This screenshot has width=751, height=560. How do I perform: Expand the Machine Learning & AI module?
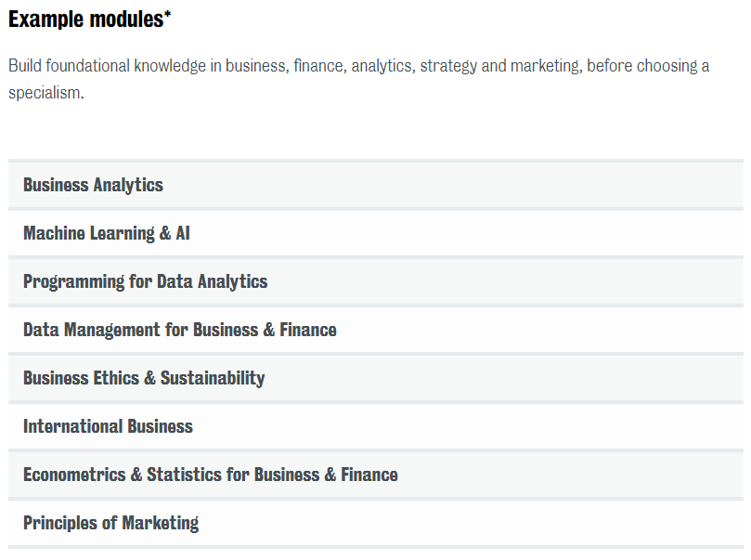pyautogui.click(x=375, y=233)
